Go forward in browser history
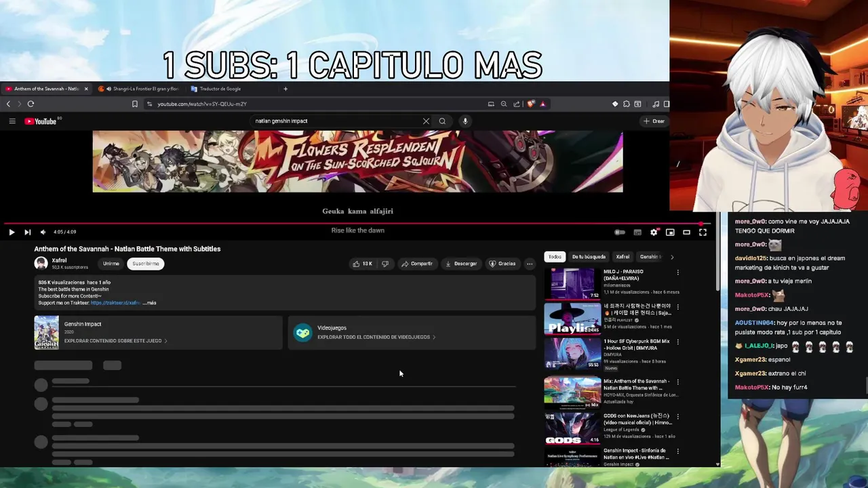 coord(19,104)
